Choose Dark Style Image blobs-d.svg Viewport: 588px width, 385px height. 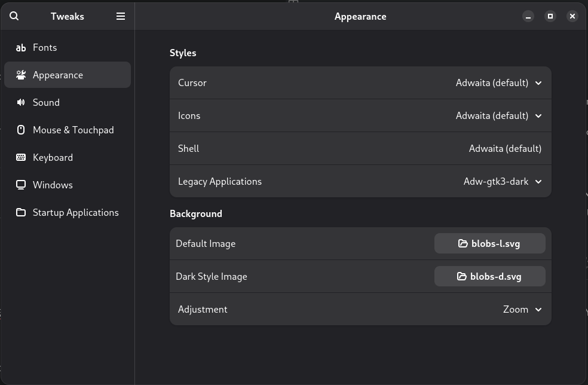click(489, 277)
